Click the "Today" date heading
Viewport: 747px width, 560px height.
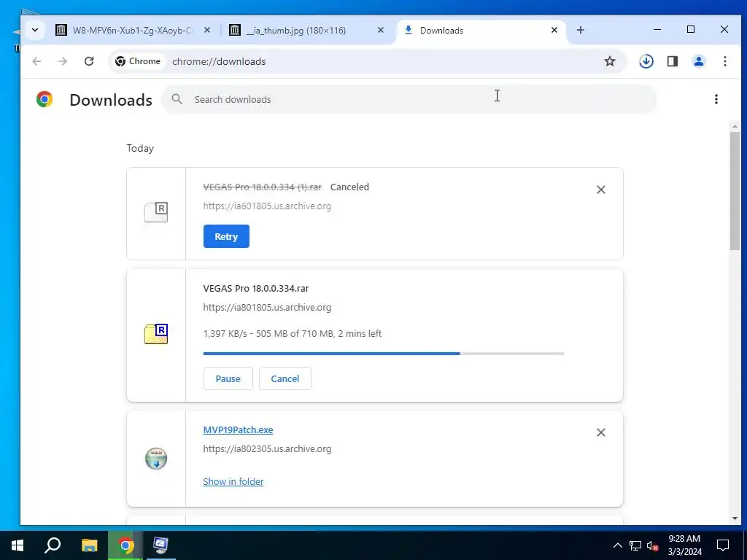[x=140, y=148]
